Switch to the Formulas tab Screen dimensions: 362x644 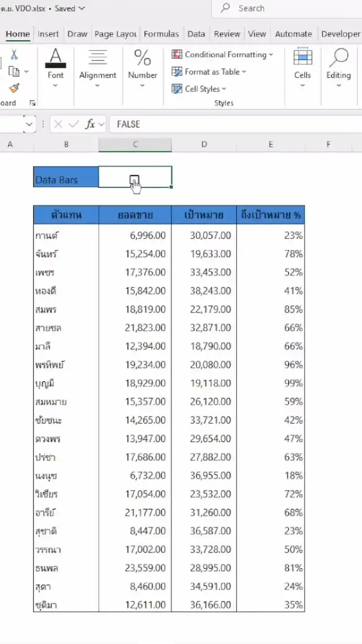click(161, 34)
